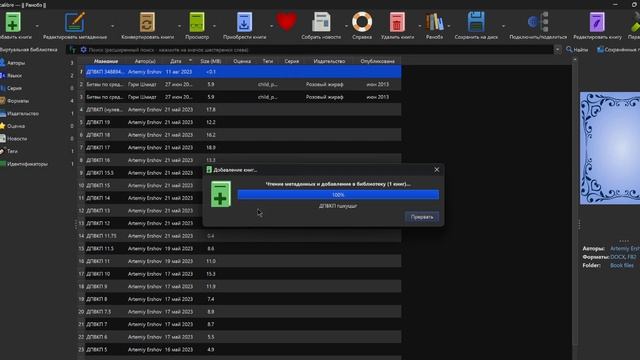640x360 pixels.
Task: Open the DOCX format link
Action: [x=618, y=257]
